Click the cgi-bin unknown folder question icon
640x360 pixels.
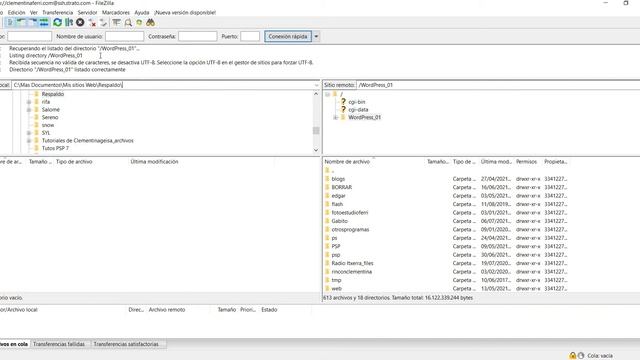coord(343,102)
